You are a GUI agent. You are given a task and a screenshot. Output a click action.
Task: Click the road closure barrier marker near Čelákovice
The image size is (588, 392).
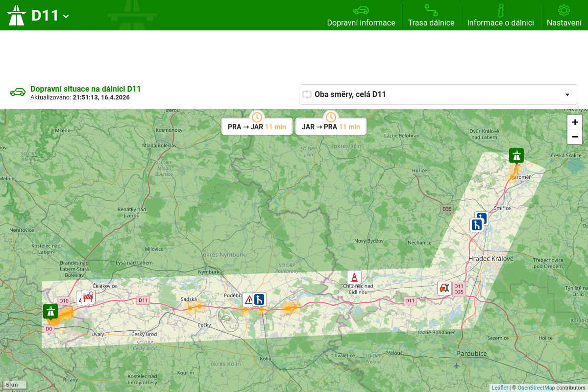(x=89, y=297)
